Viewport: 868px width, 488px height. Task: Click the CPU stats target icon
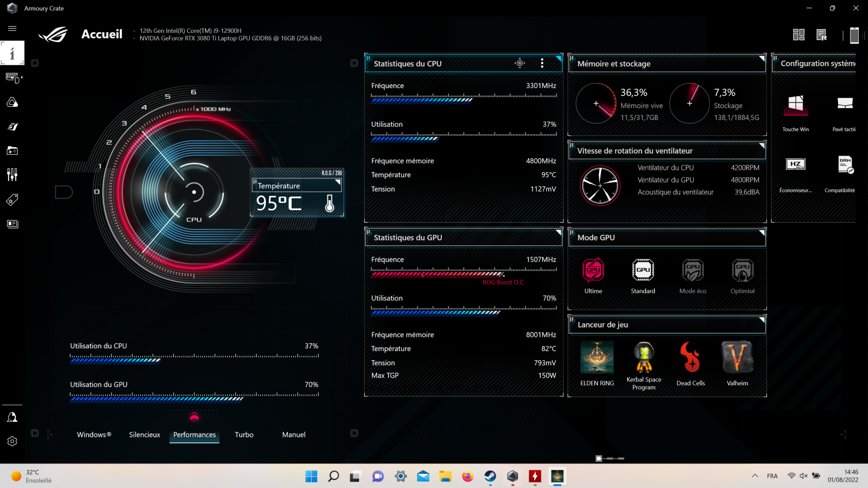(519, 63)
